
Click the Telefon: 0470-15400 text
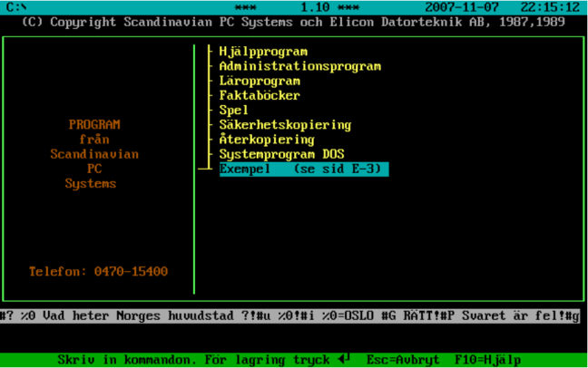pyautogui.click(x=98, y=271)
